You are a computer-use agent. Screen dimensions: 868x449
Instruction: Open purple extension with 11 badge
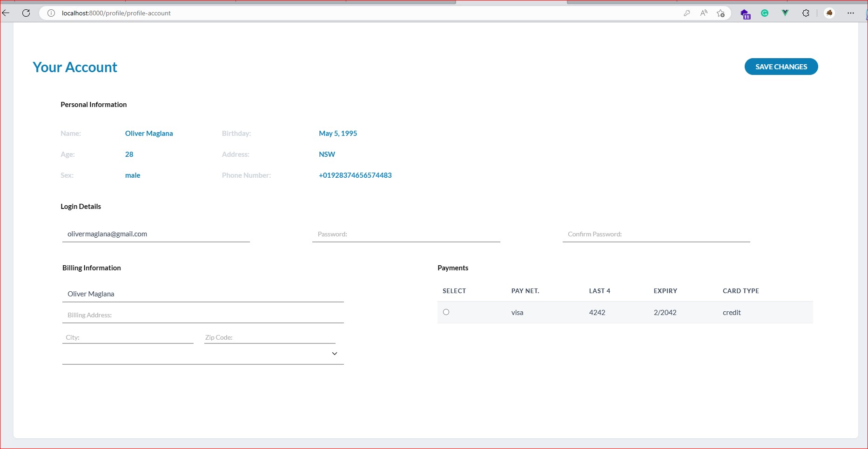click(745, 14)
